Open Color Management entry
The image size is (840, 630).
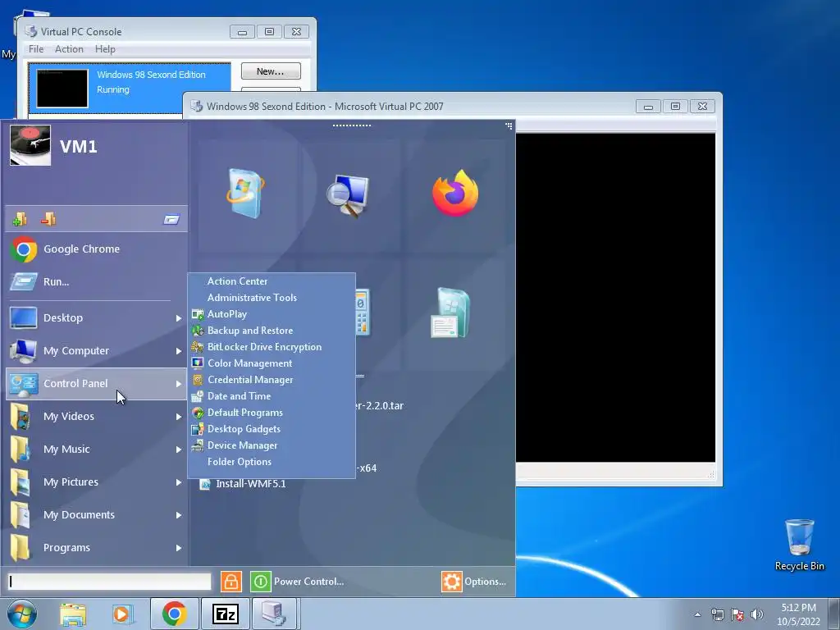[272, 363]
